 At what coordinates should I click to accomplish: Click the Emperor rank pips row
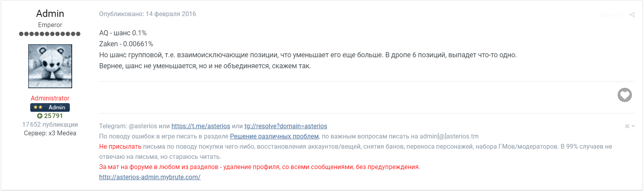[x=50, y=34]
